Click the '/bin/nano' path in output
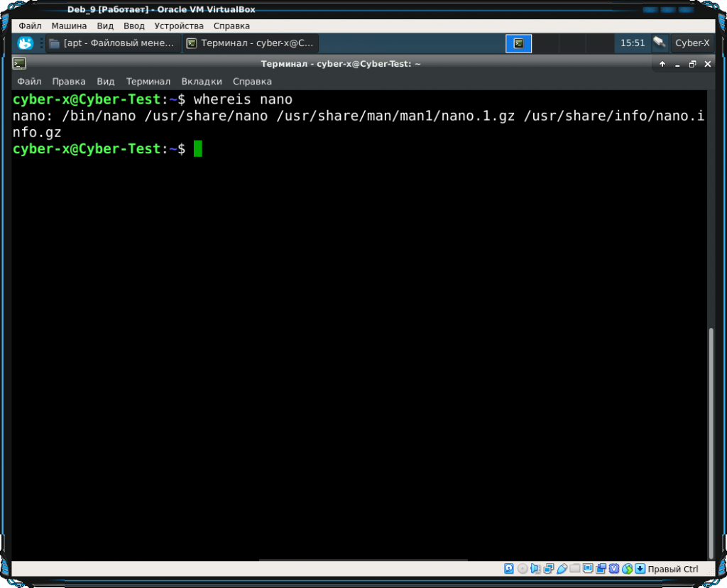The width and height of the screenshot is (727, 588). 99,116
